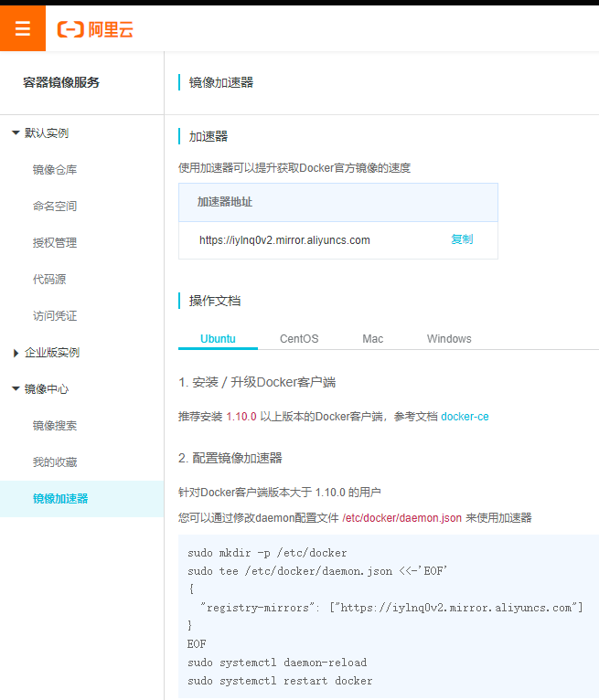Click the 复制 link to copy address
Image resolution: width=599 pixels, height=700 pixels.
pyautogui.click(x=462, y=239)
